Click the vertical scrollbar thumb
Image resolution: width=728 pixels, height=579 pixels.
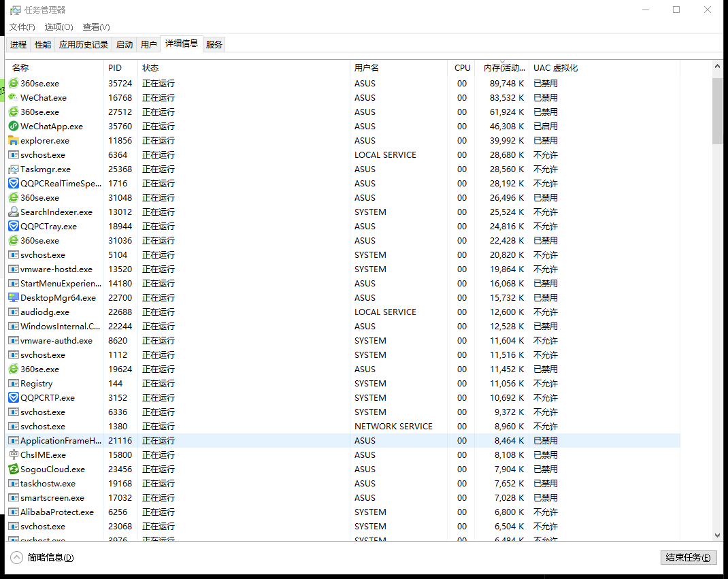(717, 112)
